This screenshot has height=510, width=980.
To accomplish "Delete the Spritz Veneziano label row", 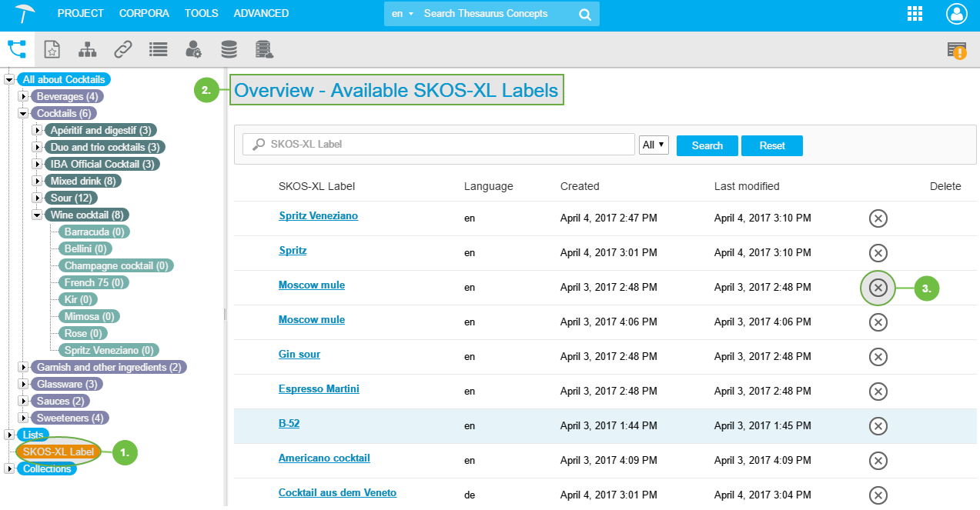I will pos(878,218).
